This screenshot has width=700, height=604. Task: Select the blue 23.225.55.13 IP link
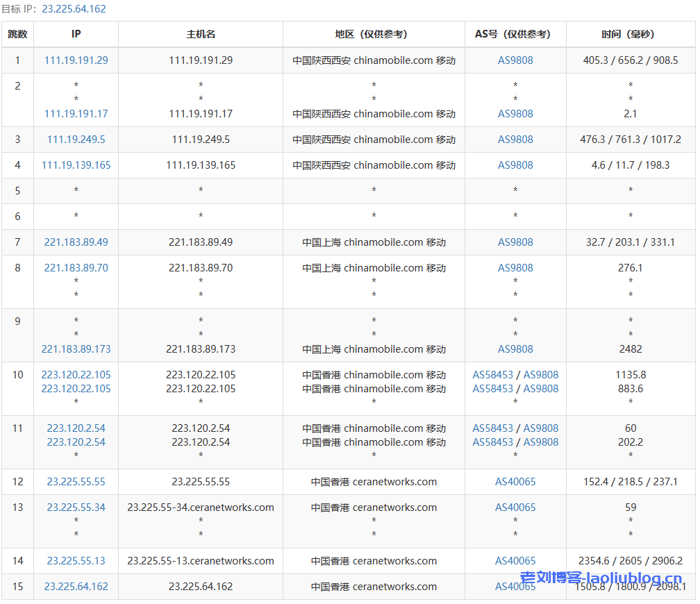pos(76,561)
